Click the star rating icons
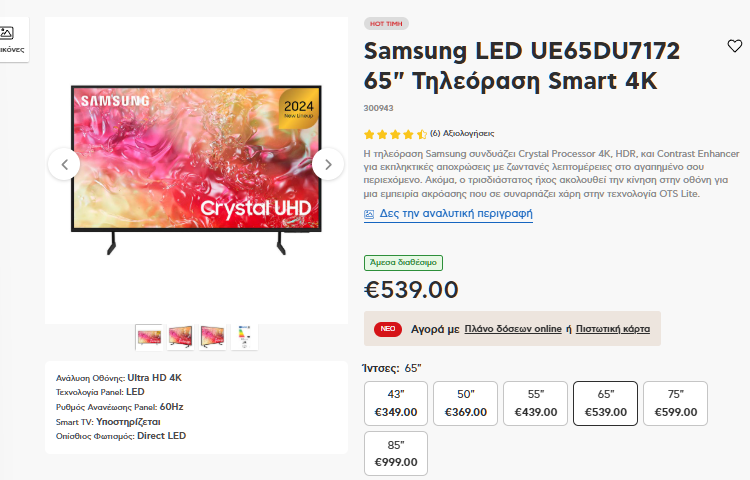 click(395, 134)
